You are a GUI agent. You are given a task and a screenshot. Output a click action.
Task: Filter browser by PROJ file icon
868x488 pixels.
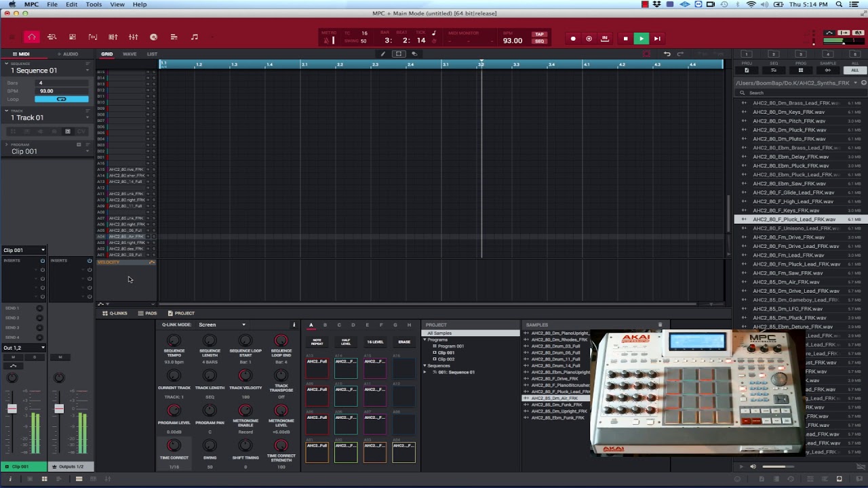(x=747, y=70)
